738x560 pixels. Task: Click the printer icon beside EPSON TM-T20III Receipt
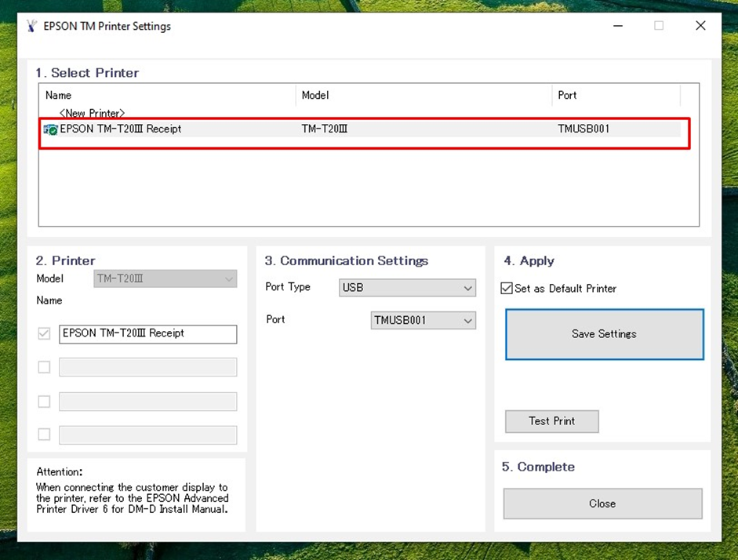51,129
